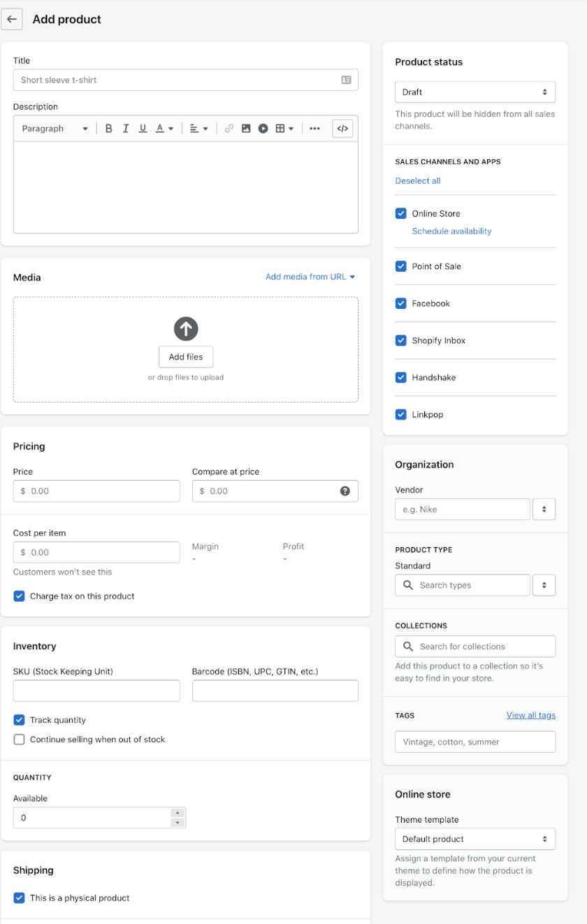Click the Schedule availability link
Viewport: 587px width, 924px height.
click(451, 231)
